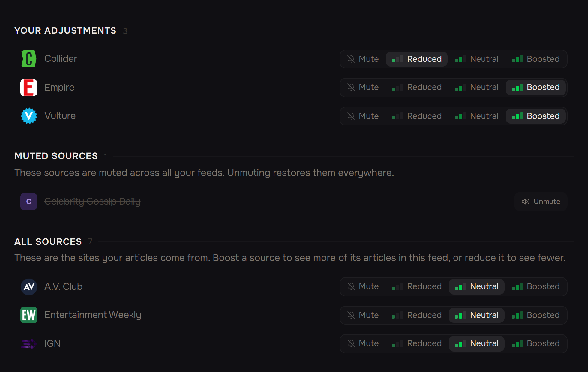The width and height of the screenshot is (588, 372).
Task: Mute the IGN source
Action: 363,344
